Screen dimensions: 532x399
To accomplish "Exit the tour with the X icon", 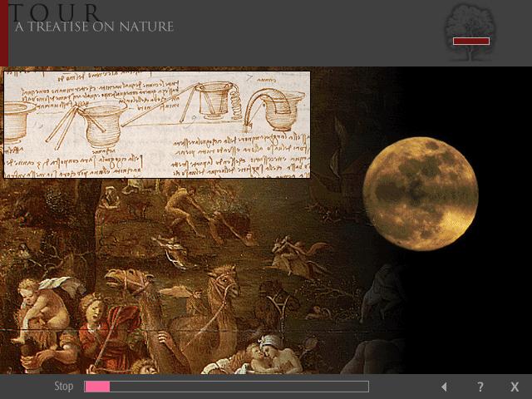I will click(x=515, y=387).
